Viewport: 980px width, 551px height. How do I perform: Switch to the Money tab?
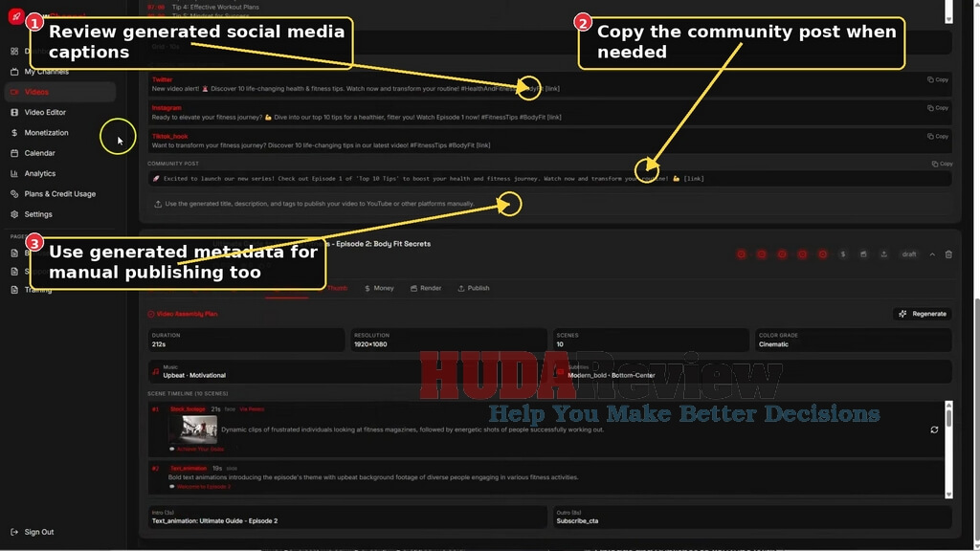pos(379,288)
